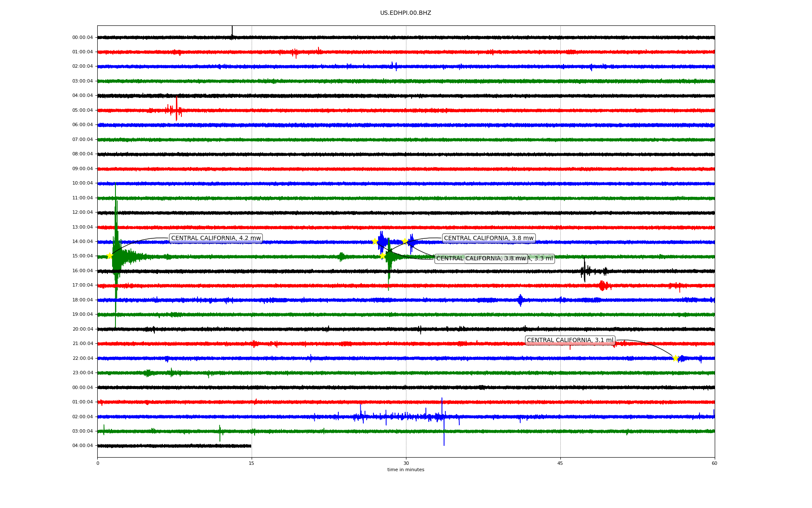Image resolution: width=812 pixels, height=508 pixels.
Task: Select the CENTRAL CALIFORNIA, 3.1 ml annotation
Action: 570,340
